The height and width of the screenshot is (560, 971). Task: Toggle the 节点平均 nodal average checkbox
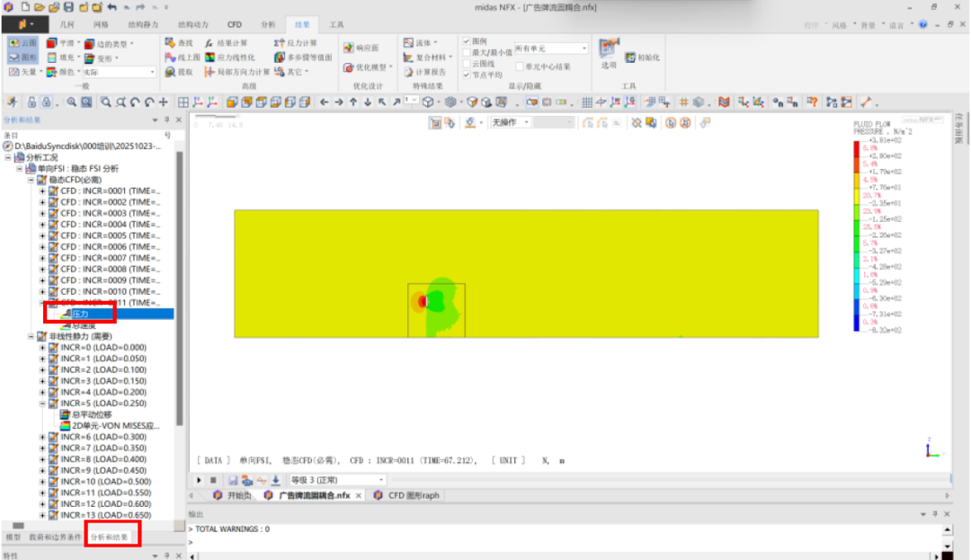click(466, 76)
